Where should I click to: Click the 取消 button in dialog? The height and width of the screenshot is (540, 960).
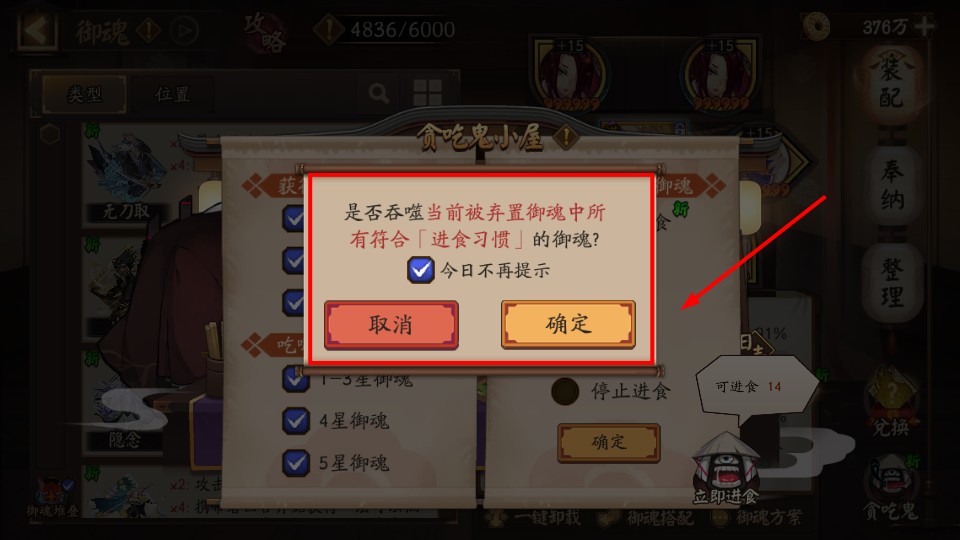point(391,324)
